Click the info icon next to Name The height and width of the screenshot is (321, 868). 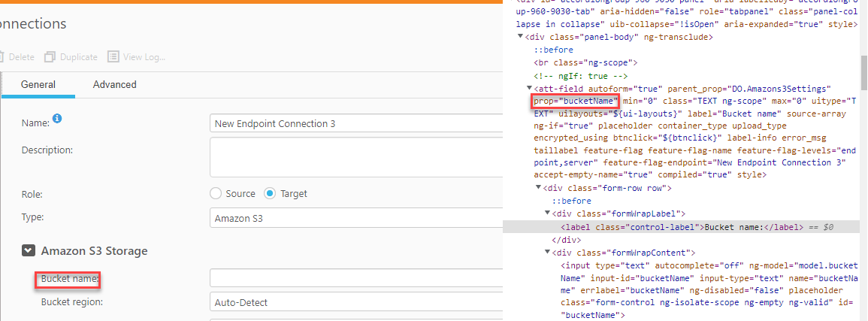57,119
